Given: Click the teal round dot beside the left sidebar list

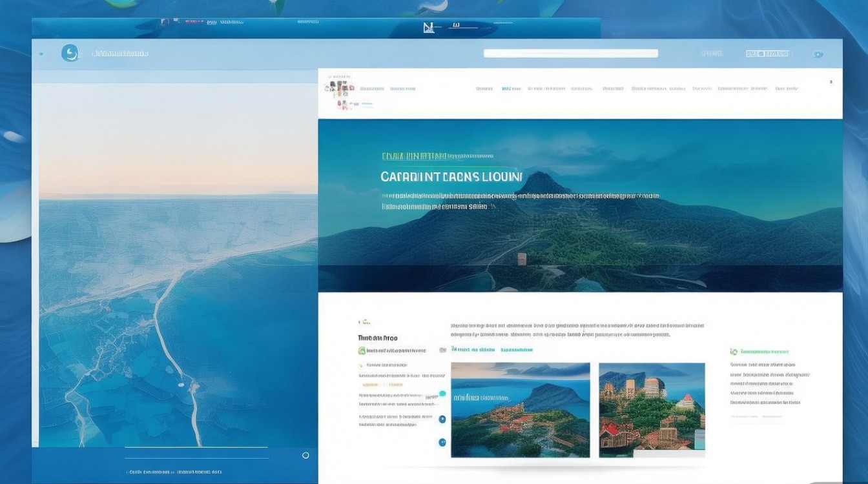Looking at the screenshot, I should 442,394.
